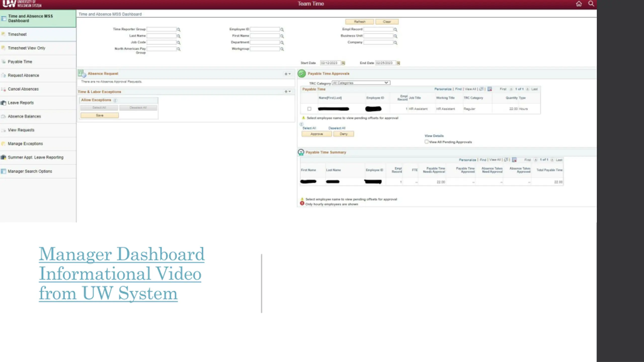The height and width of the screenshot is (362, 644).
Task: Click Payable Time zoom grid icon
Action: click(481, 89)
